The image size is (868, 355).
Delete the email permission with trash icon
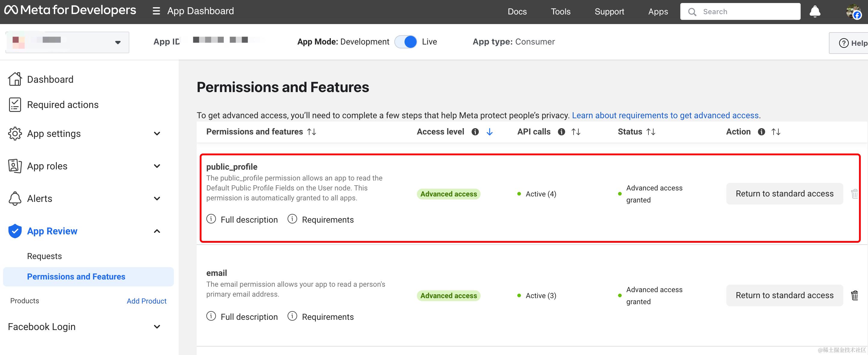click(x=854, y=295)
